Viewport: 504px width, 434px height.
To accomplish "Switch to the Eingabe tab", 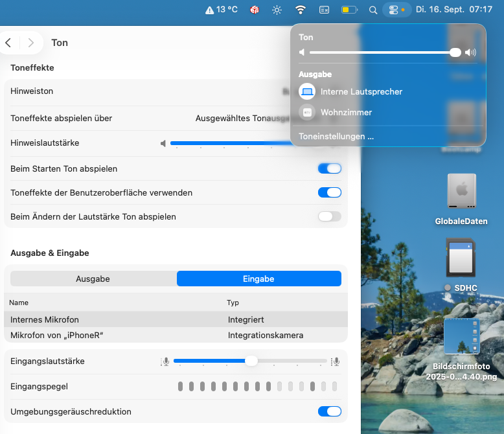I will click(x=258, y=279).
